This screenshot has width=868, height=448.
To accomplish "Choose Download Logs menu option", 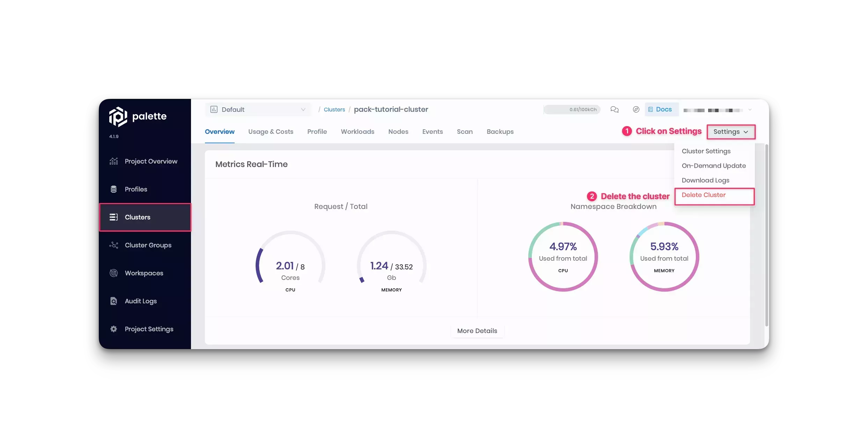I will (705, 180).
